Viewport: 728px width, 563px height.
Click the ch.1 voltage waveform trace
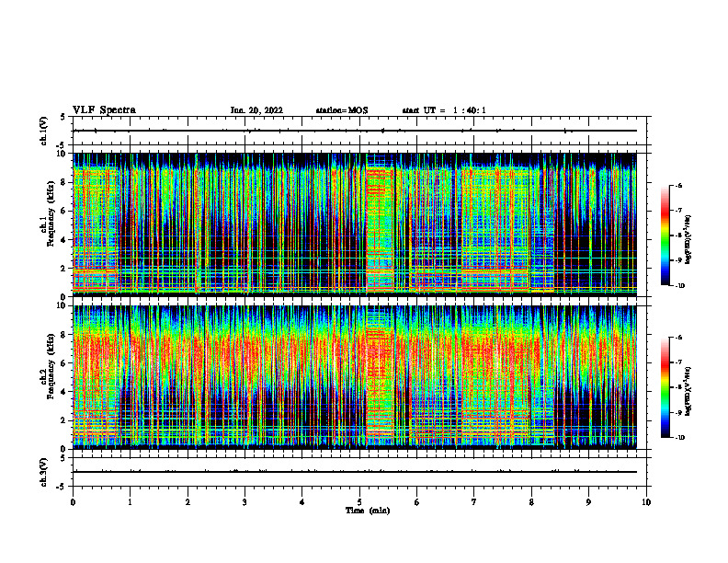[355, 131]
